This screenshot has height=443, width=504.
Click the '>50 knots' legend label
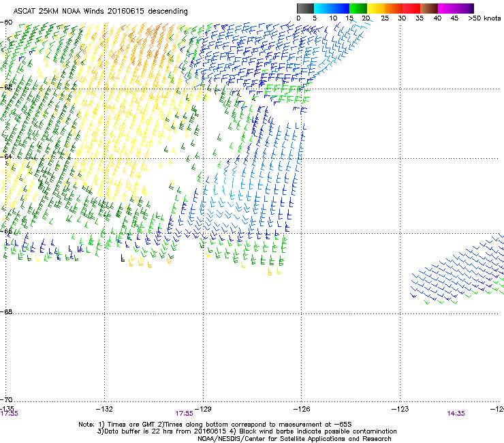pos(484,18)
